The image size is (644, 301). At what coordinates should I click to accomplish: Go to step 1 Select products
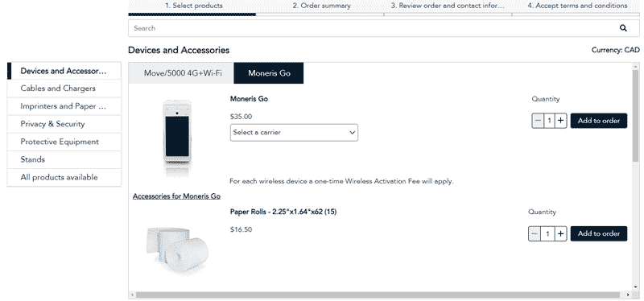click(x=192, y=7)
